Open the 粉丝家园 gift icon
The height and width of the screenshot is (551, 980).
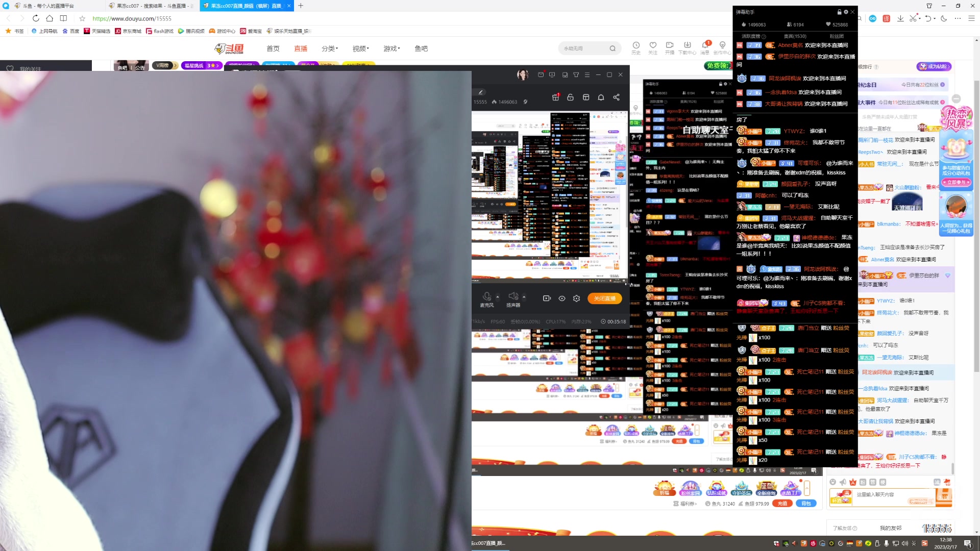point(690,488)
